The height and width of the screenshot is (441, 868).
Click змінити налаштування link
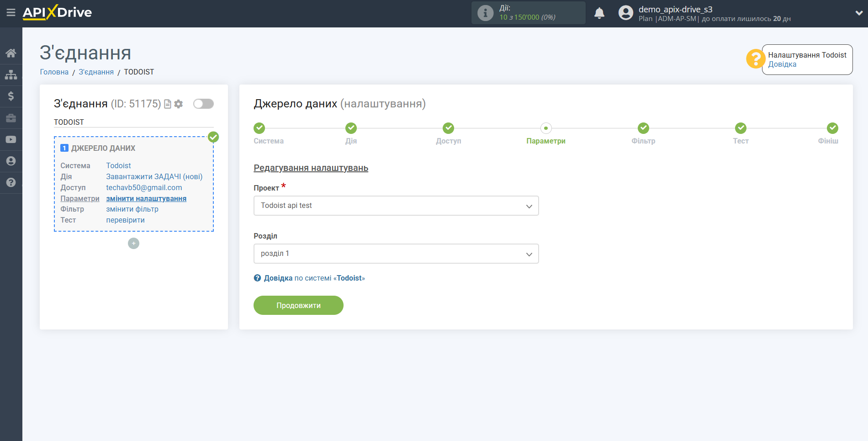pos(146,198)
